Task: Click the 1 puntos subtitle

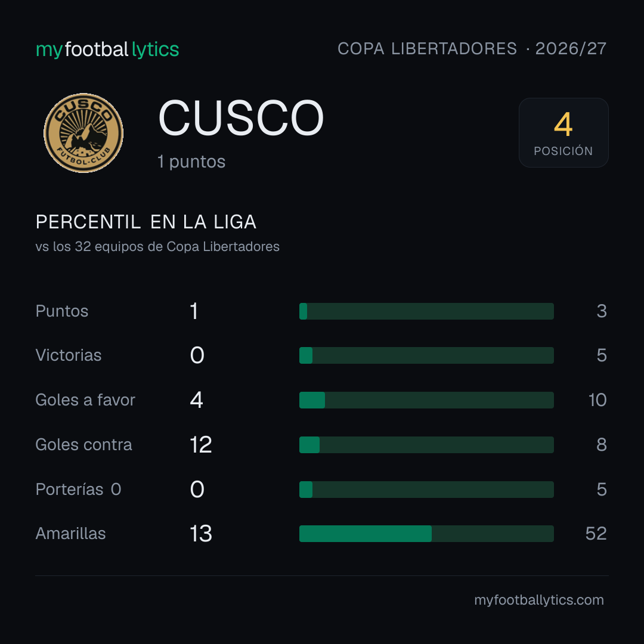Action: click(x=191, y=162)
